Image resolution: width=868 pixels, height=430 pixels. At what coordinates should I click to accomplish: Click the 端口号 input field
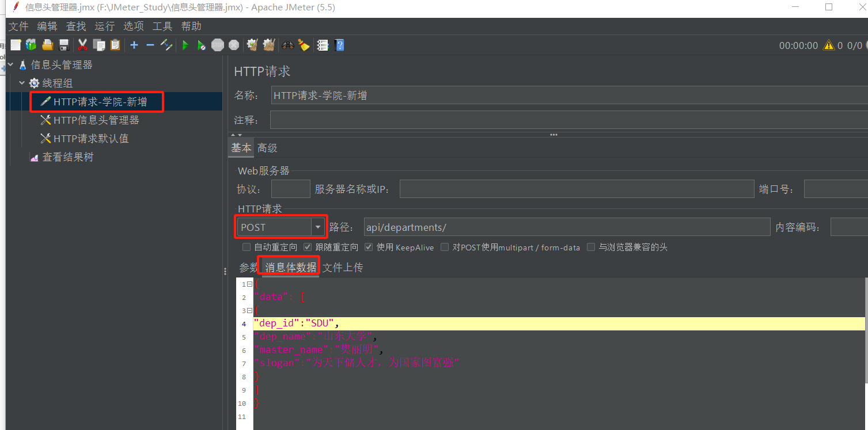(836, 189)
